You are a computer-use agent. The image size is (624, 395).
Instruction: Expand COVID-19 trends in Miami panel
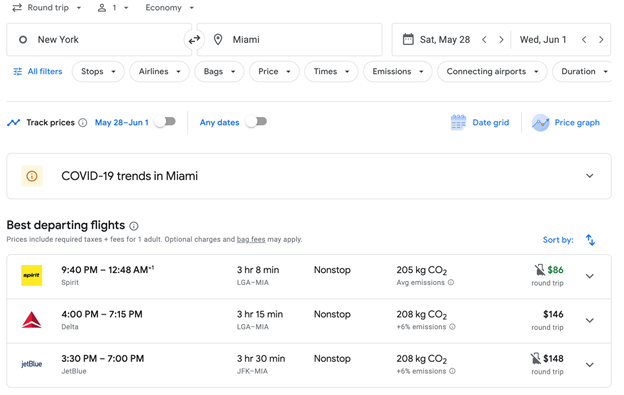coord(589,176)
